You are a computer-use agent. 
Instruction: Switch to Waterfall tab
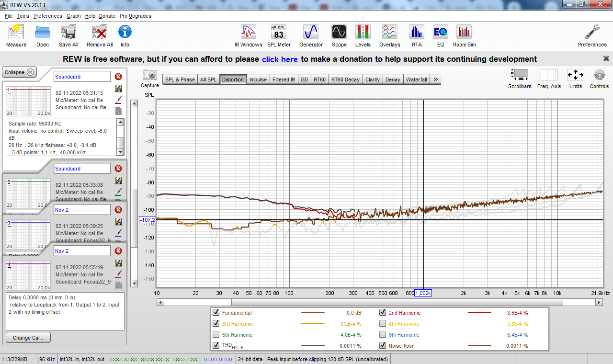pyautogui.click(x=417, y=80)
